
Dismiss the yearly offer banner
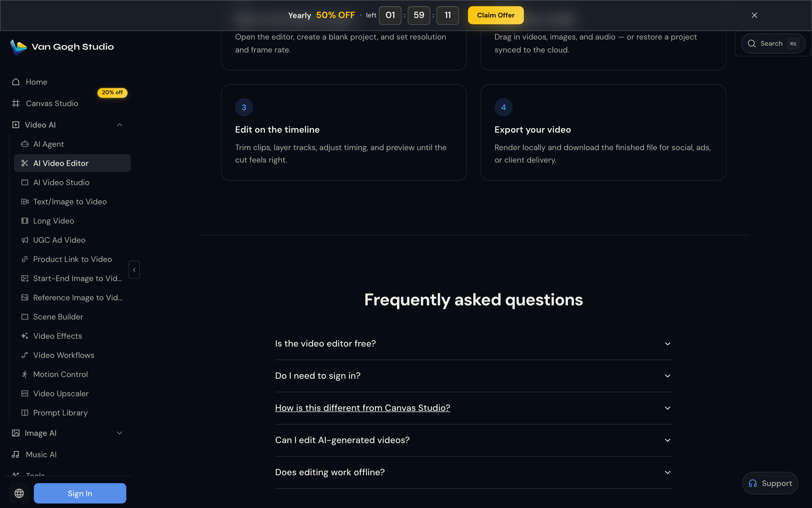click(754, 15)
